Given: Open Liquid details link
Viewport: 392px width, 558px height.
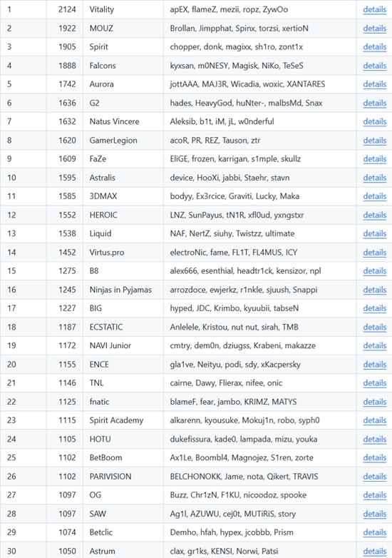Looking at the screenshot, I should [x=375, y=234].
